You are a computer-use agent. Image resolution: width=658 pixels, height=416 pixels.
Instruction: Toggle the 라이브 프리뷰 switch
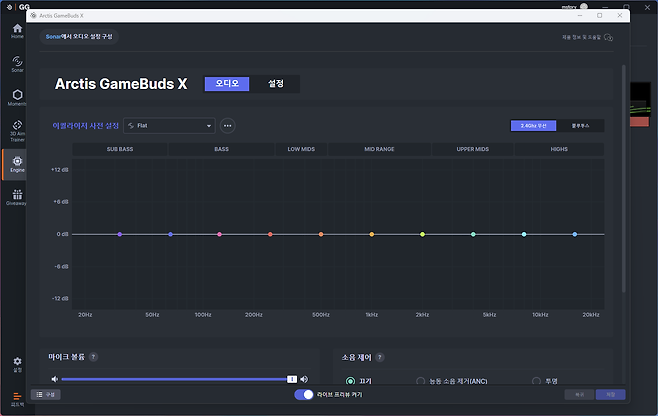click(304, 395)
